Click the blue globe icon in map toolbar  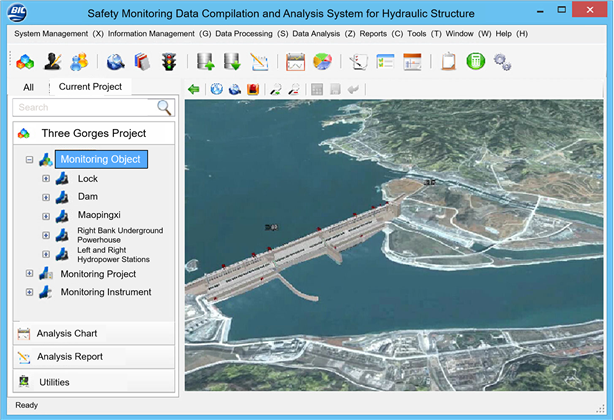click(217, 89)
